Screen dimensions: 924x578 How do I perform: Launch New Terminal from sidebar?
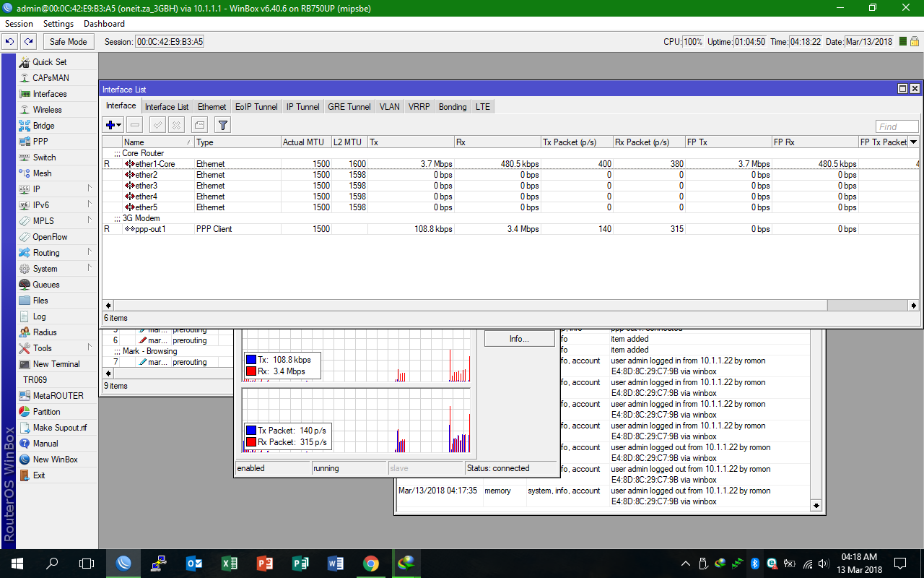pyautogui.click(x=57, y=364)
